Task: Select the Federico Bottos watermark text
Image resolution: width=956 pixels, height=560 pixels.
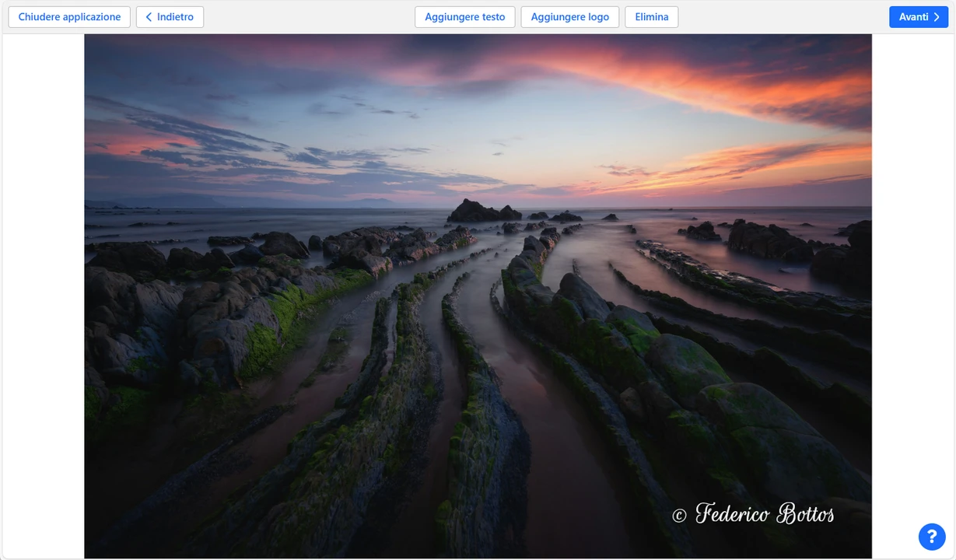Action: point(753,514)
